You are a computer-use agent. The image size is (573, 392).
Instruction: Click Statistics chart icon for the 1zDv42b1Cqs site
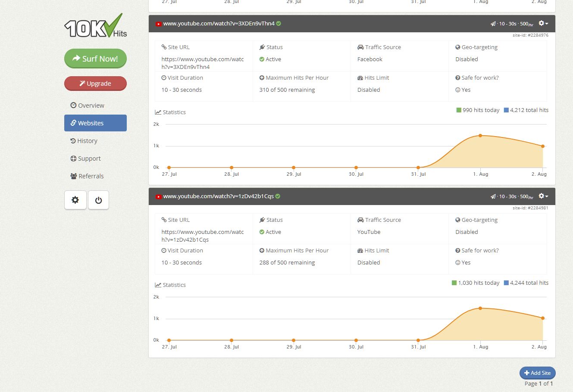click(158, 285)
